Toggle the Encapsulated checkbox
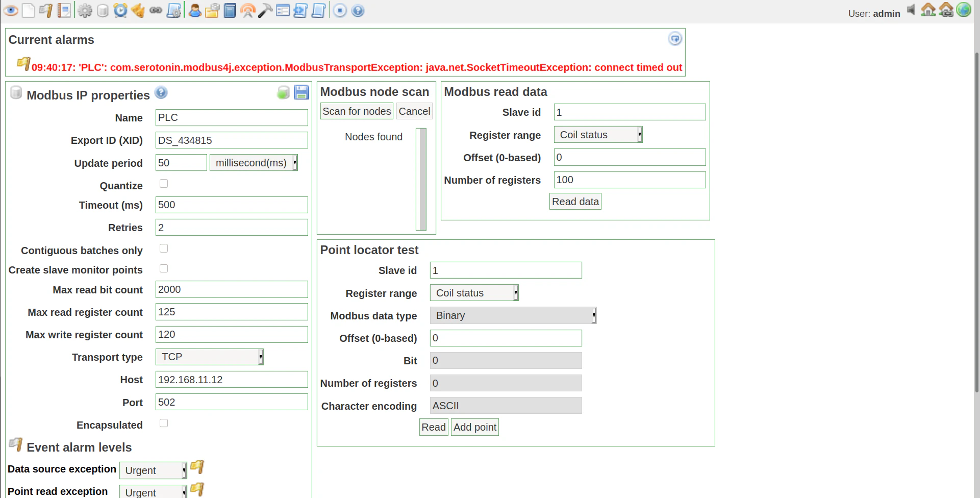The height and width of the screenshot is (498, 980). click(x=164, y=423)
